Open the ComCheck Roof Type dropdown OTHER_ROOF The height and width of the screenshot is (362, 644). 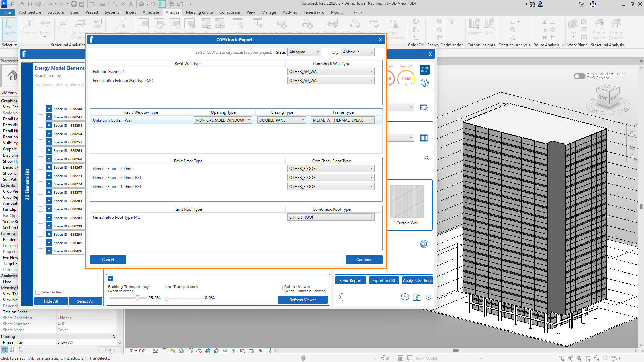(331, 217)
